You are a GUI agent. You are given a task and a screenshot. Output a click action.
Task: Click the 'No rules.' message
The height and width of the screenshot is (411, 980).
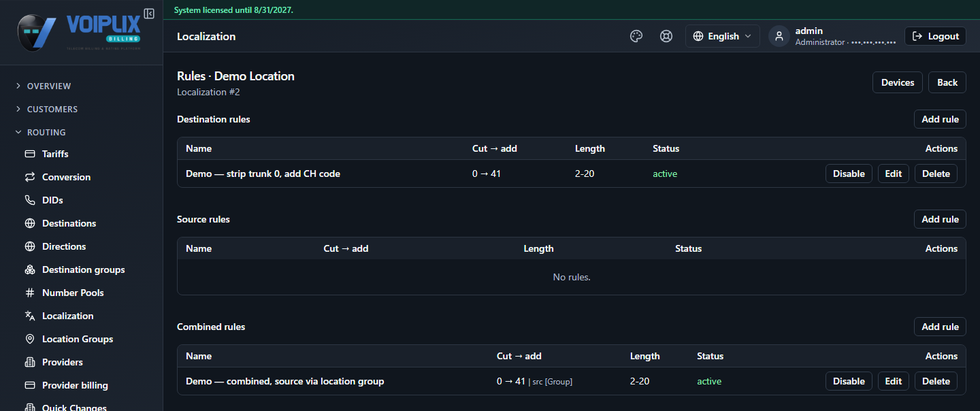coord(572,277)
